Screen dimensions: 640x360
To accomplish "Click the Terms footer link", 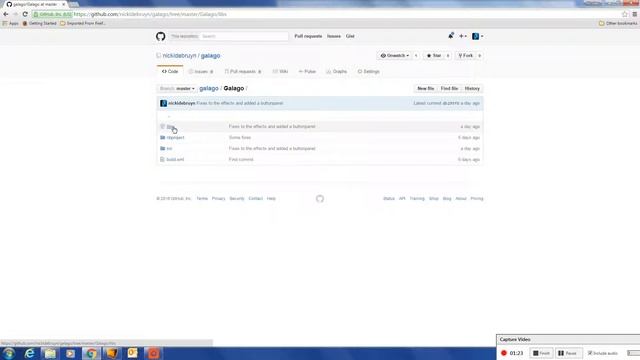I will 202,199.
